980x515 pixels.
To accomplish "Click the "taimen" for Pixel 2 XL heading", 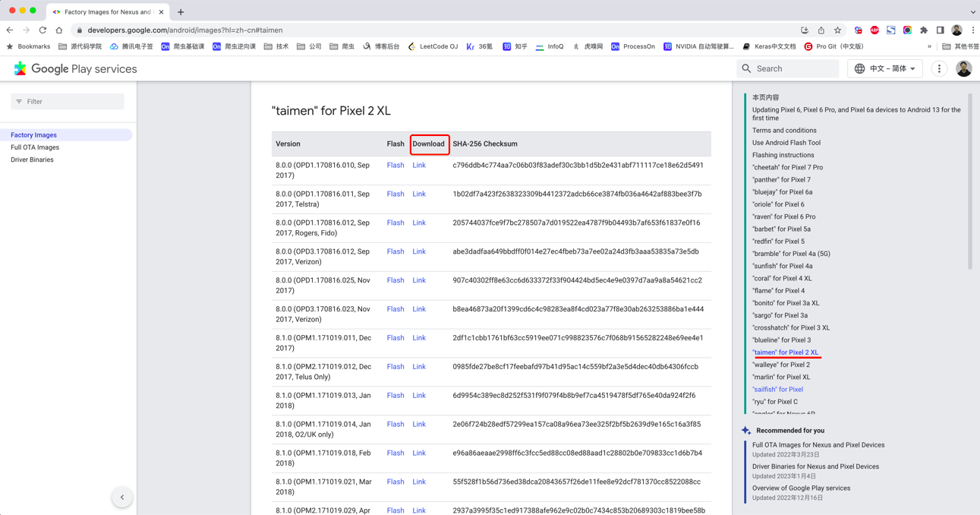I will point(331,111).
